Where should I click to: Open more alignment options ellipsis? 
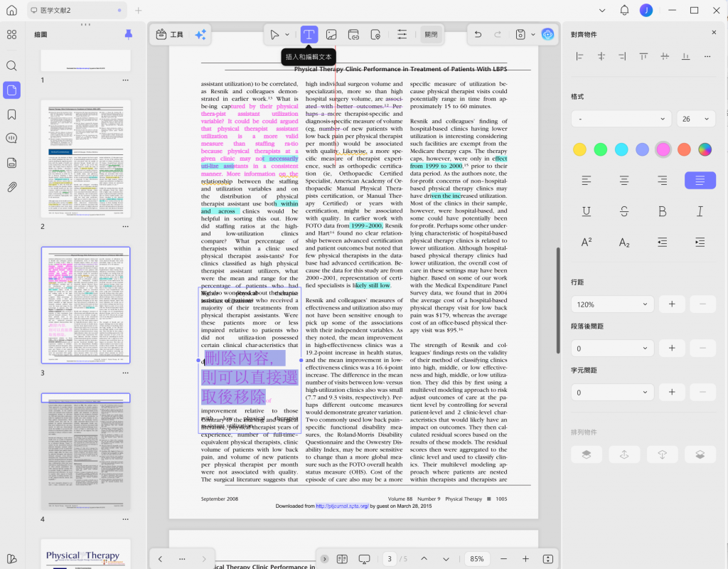pos(707,56)
